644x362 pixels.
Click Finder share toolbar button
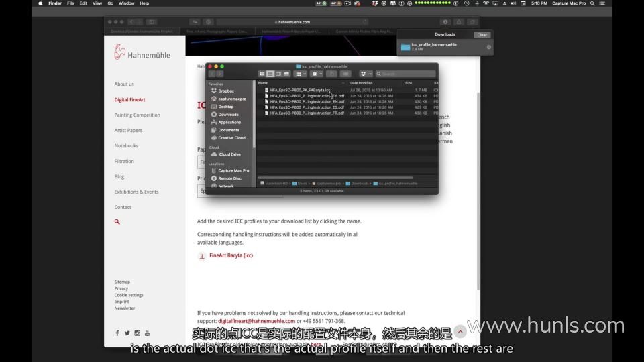coord(331,74)
